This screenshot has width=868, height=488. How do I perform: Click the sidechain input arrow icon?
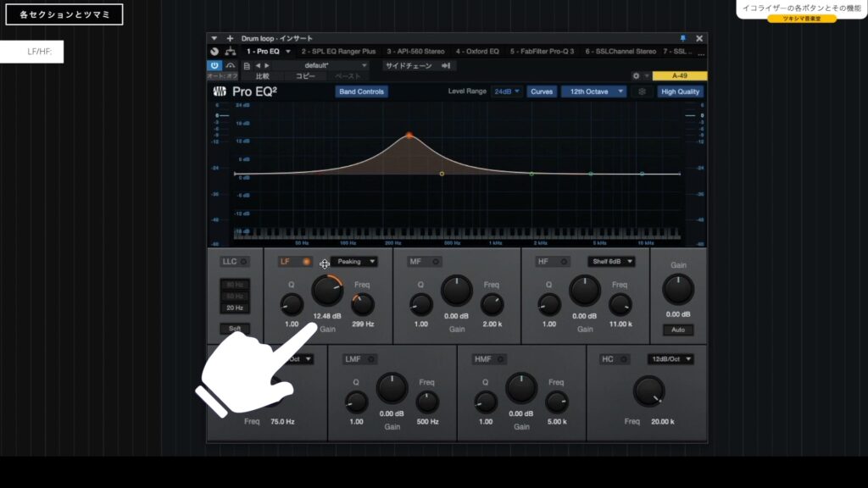(x=446, y=65)
